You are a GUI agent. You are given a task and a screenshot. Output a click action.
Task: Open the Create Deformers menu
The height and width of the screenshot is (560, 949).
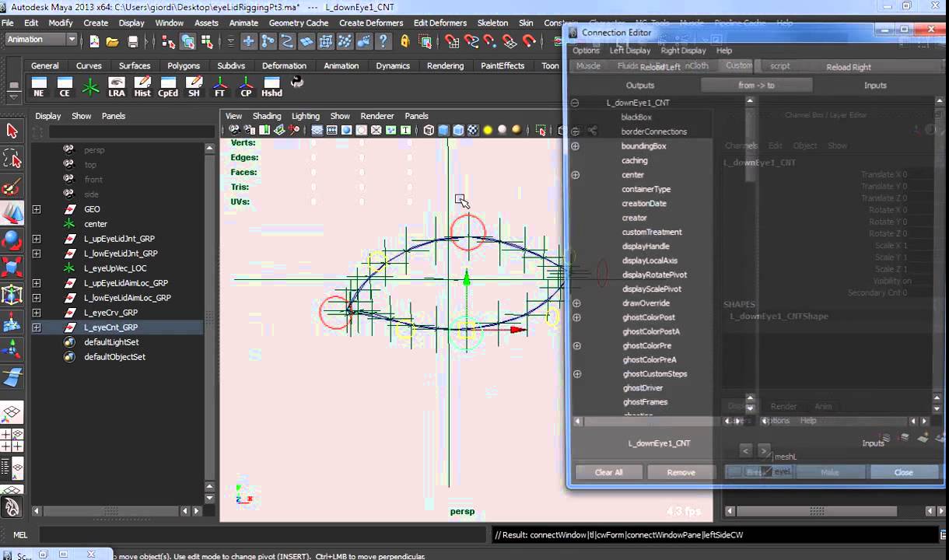(x=370, y=23)
